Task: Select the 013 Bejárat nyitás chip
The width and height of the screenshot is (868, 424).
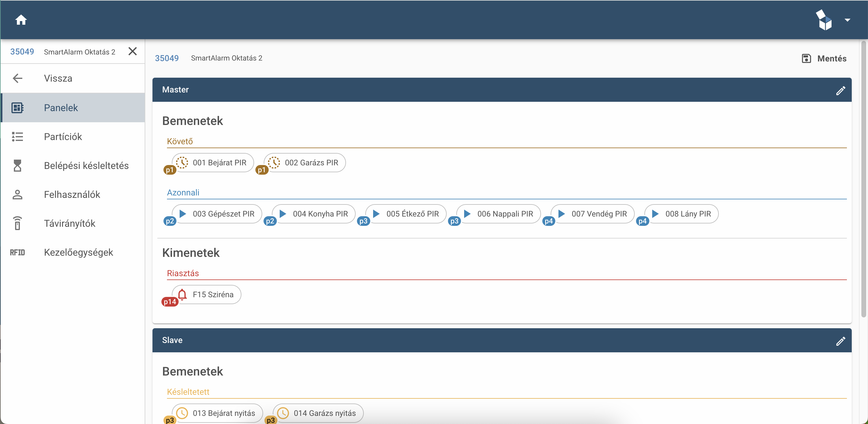Action: [x=217, y=413]
